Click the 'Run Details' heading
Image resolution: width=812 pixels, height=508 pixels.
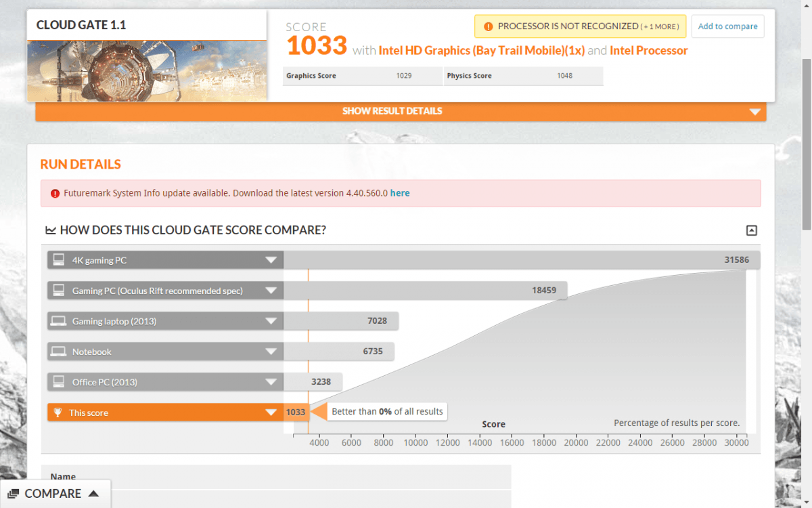coord(81,165)
